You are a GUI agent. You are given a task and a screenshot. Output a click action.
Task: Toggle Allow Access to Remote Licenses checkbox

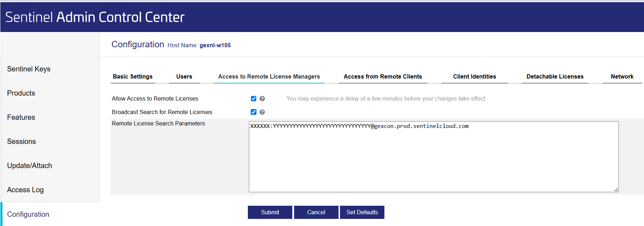pos(254,98)
